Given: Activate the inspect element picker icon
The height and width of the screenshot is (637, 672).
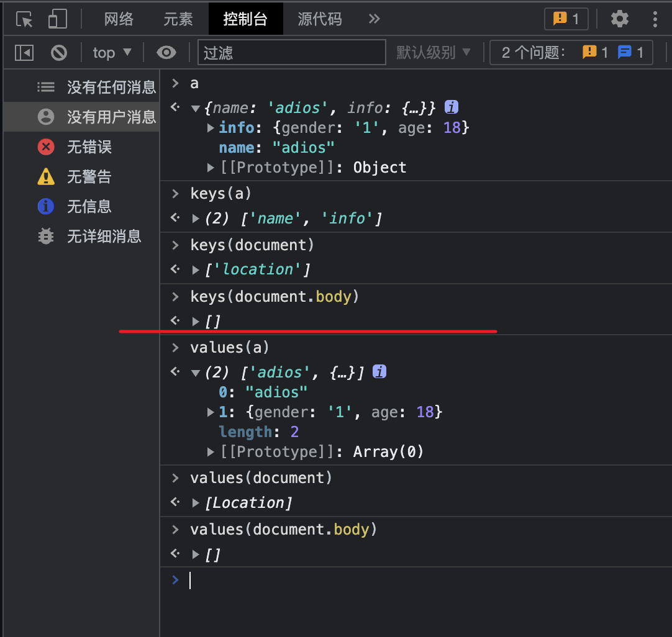Looking at the screenshot, I should pos(24,19).
